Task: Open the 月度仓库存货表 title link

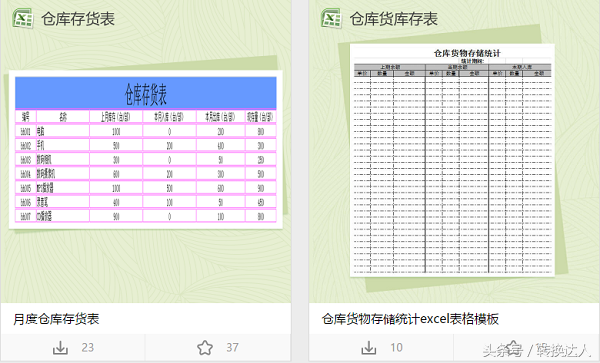Action: coord(56,319)
